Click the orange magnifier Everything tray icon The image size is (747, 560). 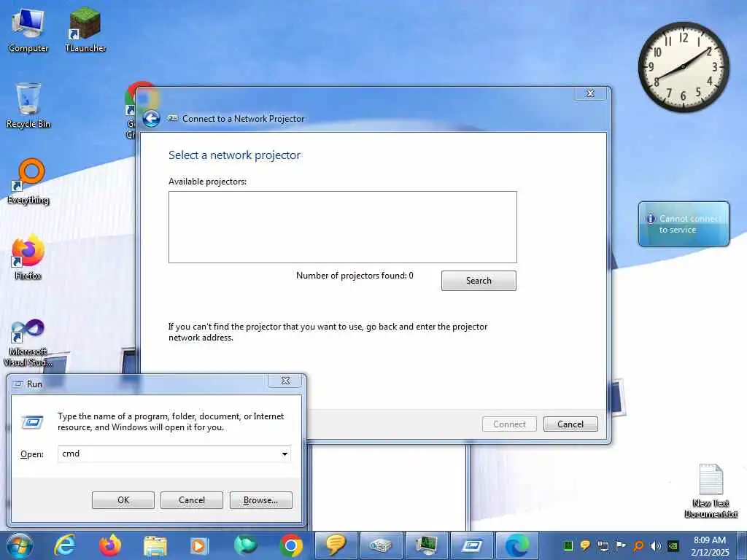[638, 545]
